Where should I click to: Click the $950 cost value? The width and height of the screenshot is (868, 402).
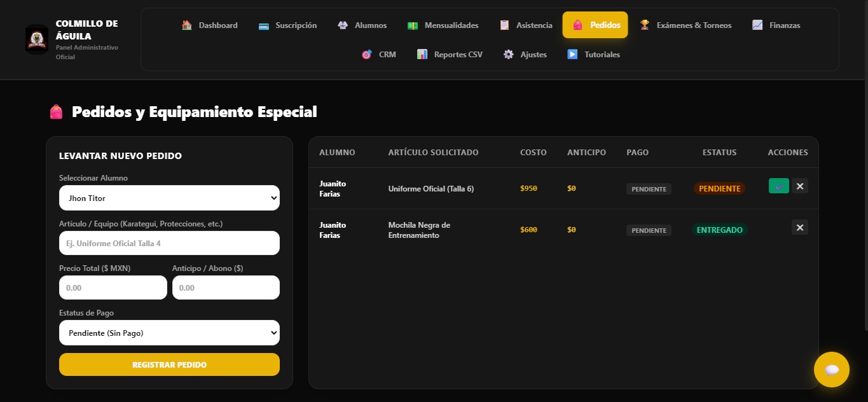(528, 188)
